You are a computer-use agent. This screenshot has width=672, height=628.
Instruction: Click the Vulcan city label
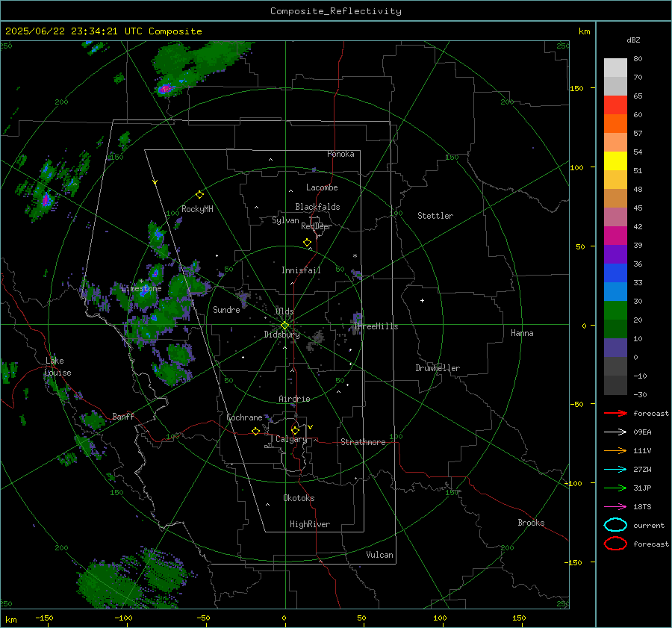click(x=379, y=555)
